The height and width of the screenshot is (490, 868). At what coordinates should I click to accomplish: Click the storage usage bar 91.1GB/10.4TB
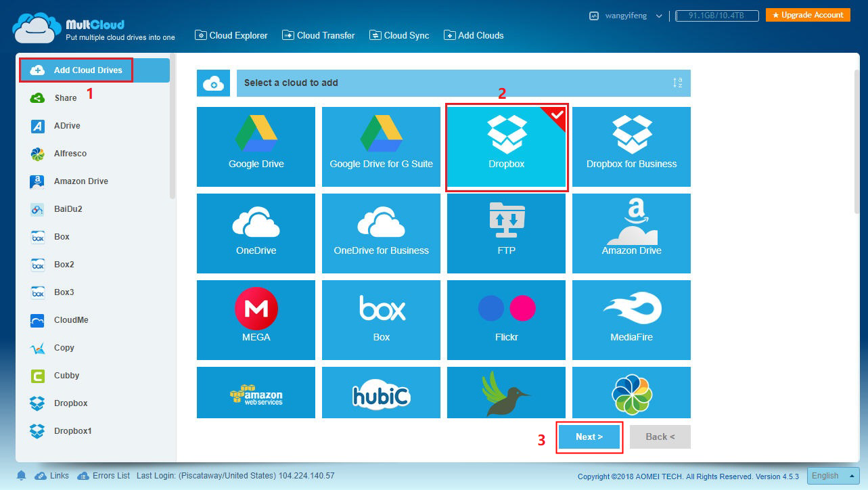point(716,16)
